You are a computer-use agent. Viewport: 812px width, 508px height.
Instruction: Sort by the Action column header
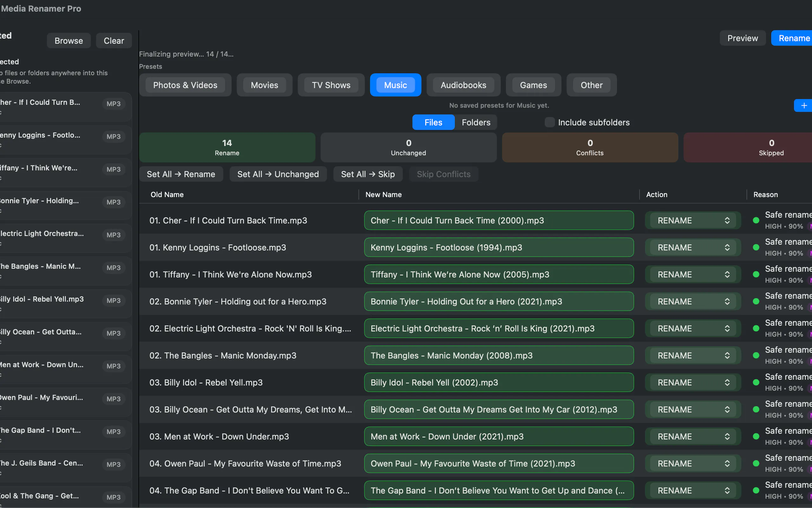(x=657, y=195)
